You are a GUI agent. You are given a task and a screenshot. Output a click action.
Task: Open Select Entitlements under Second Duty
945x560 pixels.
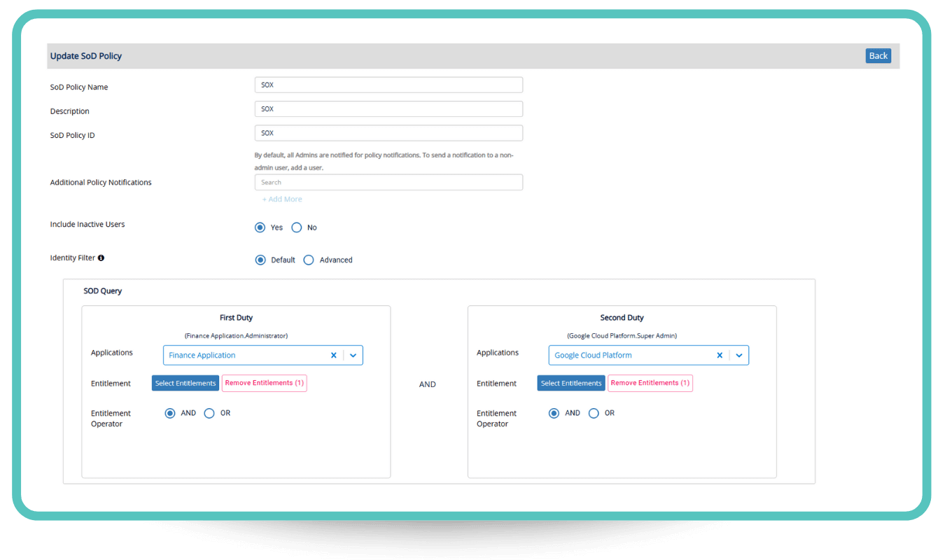click(x=570, y=383)
